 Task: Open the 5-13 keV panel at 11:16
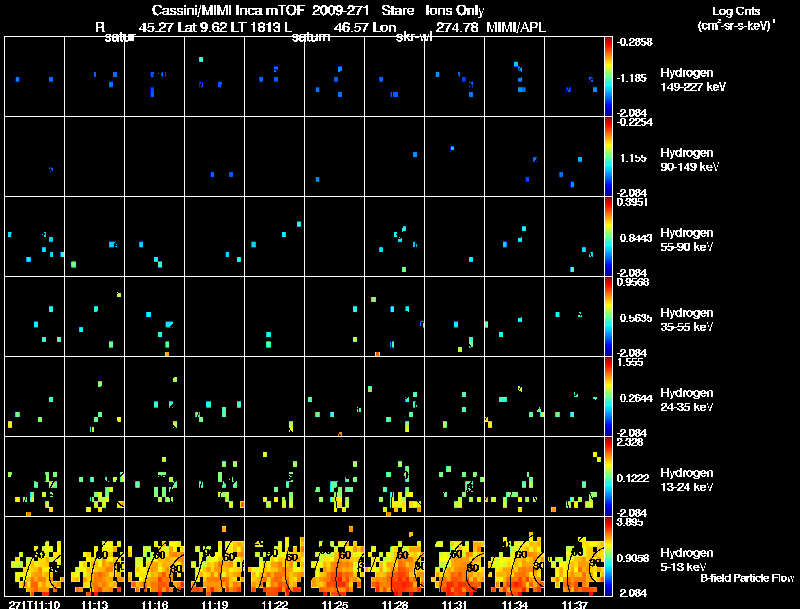[x=155, y=556]
